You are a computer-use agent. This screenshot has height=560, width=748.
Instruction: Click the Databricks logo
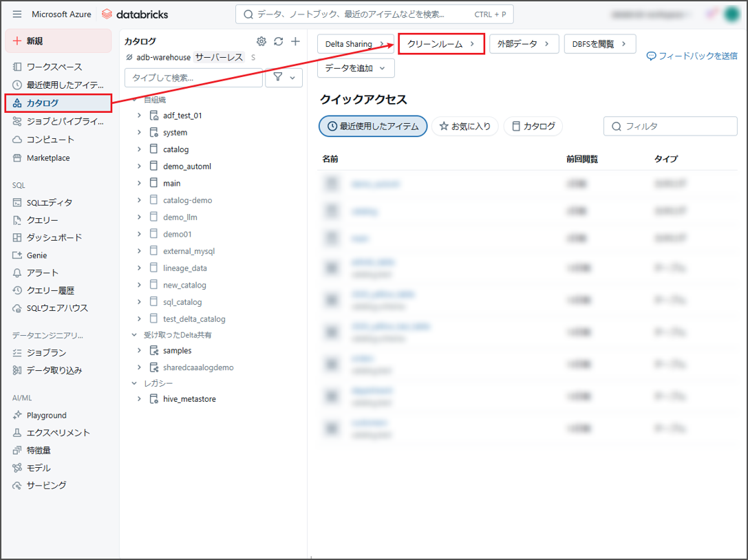[x=135, y=14]
